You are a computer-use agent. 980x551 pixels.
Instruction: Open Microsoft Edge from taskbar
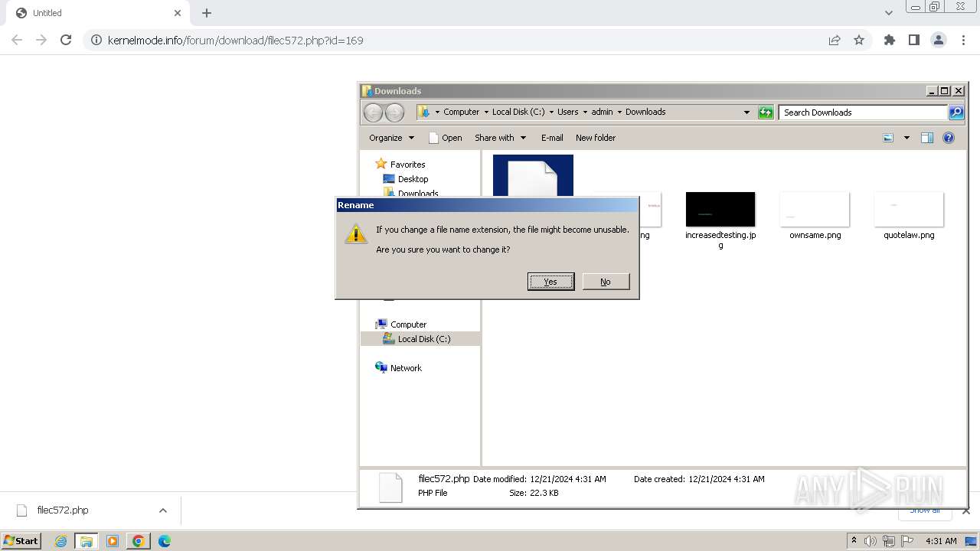[164, 541]
